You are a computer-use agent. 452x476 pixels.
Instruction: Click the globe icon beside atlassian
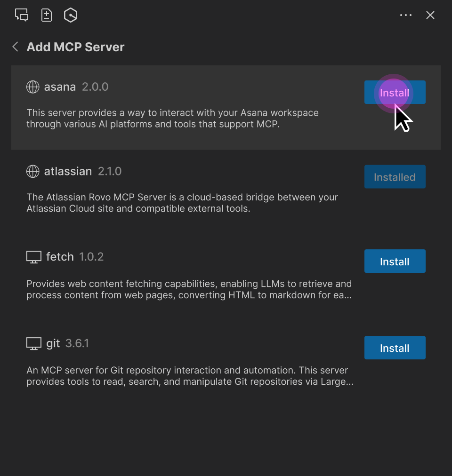pos(32,171)
